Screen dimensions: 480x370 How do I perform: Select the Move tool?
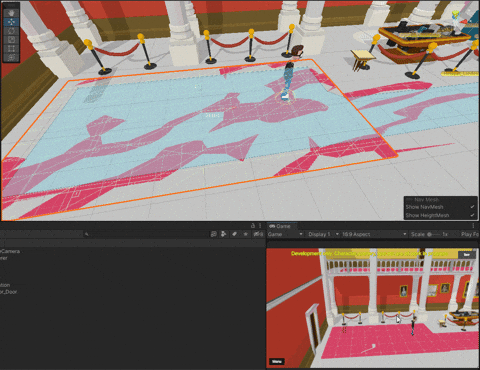[11, 22]
